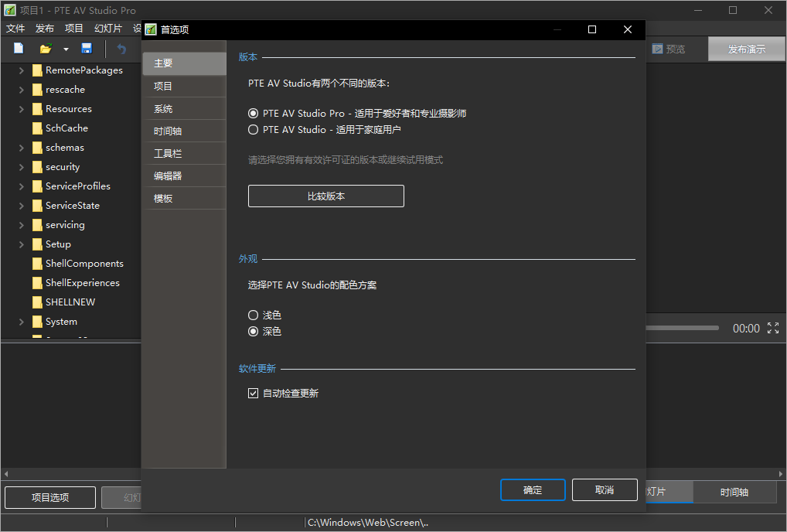Viewport: 787px width, 532px height.
Task: Collapse the servicing folder in the tree
Action: pos(21,224)
